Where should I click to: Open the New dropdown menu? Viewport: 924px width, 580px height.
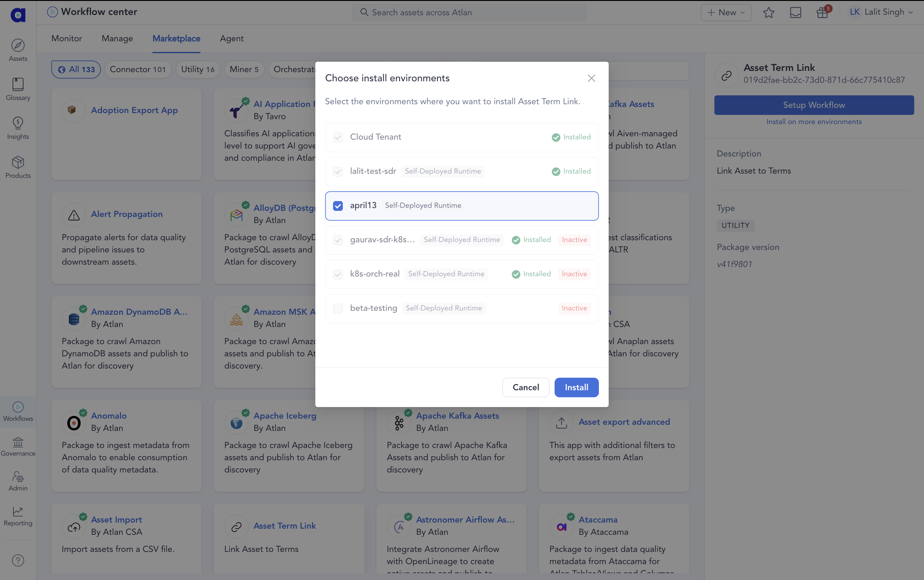(726, 13)
